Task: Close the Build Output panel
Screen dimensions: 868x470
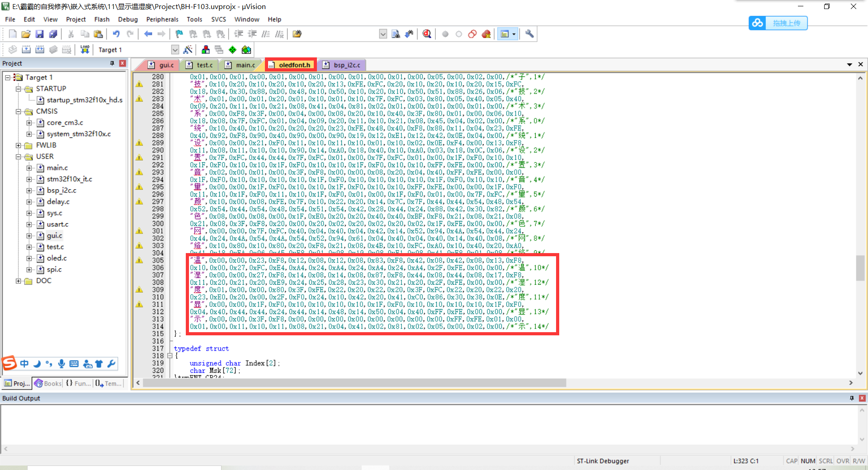Action: [862, 398]
